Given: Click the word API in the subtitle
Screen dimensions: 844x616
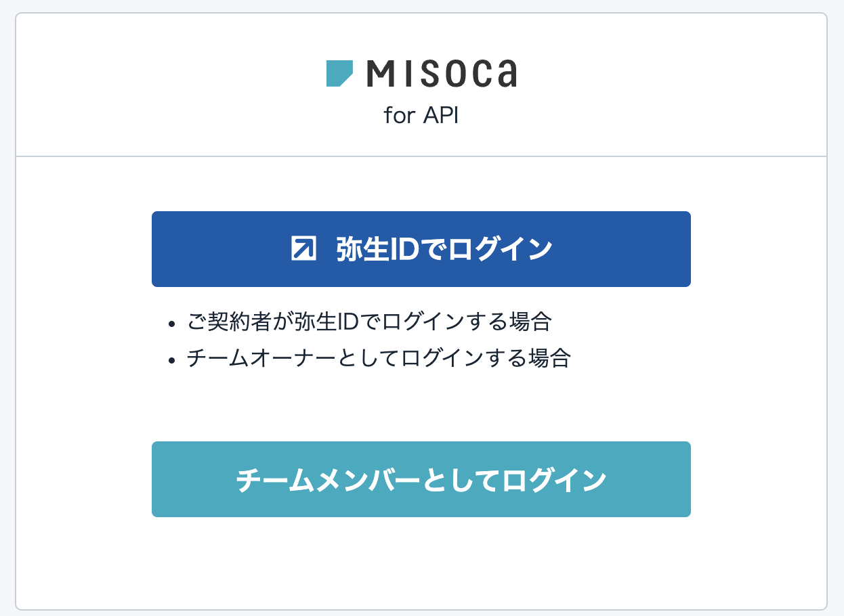Looking at the screenshot, I should click(x=441, y=116).
